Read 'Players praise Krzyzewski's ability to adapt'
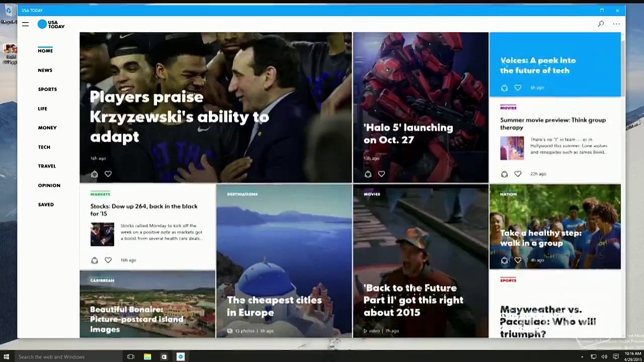This screenshot has height=362, width=644. 179,117
